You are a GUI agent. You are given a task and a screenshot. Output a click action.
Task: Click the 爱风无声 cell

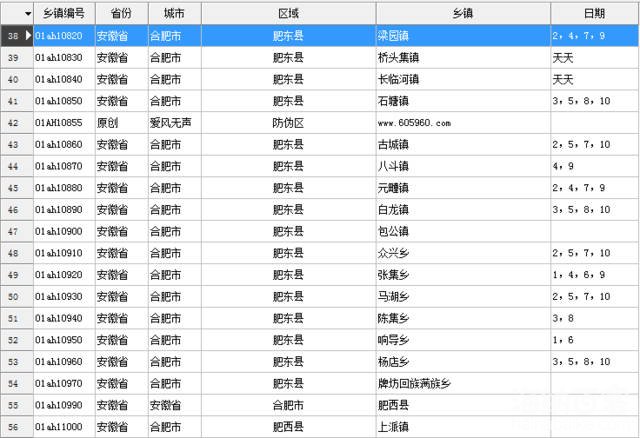click(x=172, y=123)
